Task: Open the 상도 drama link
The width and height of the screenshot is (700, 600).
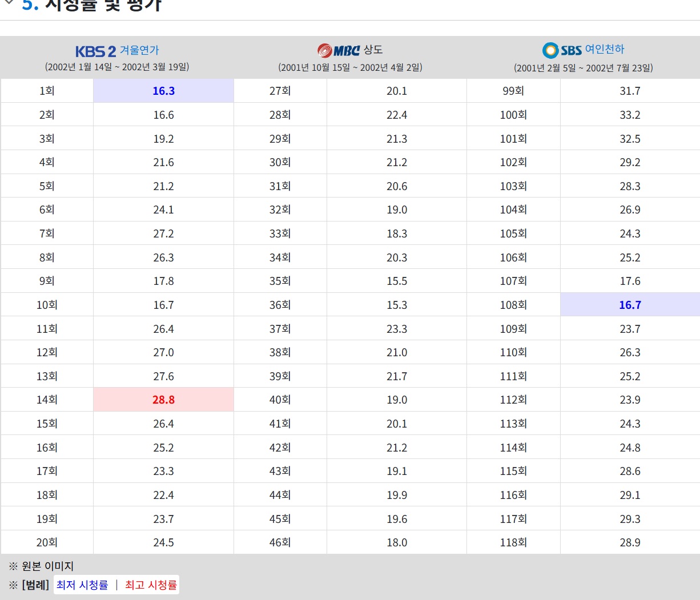Action: point(373,50)
